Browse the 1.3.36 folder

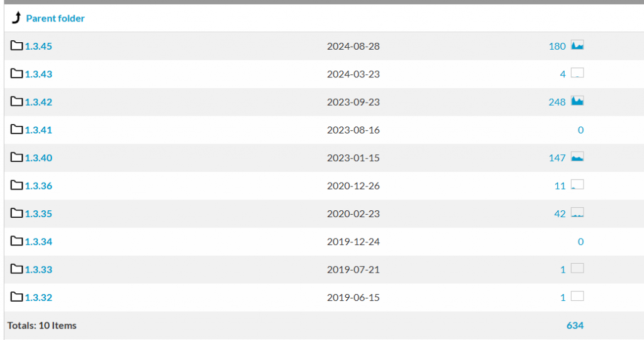[x=38, y=186]
